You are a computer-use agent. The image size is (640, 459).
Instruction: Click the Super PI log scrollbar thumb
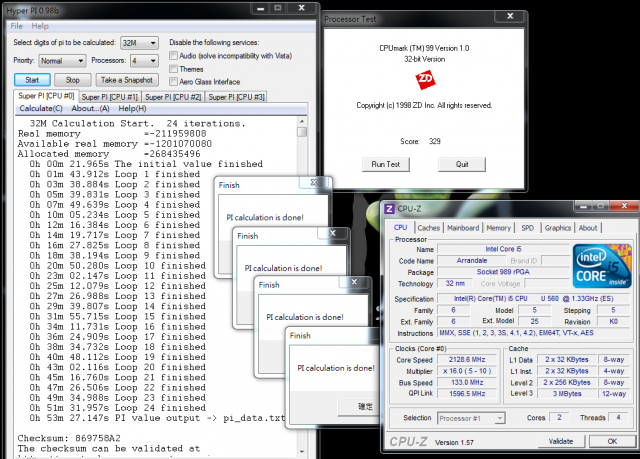(302, 132)
